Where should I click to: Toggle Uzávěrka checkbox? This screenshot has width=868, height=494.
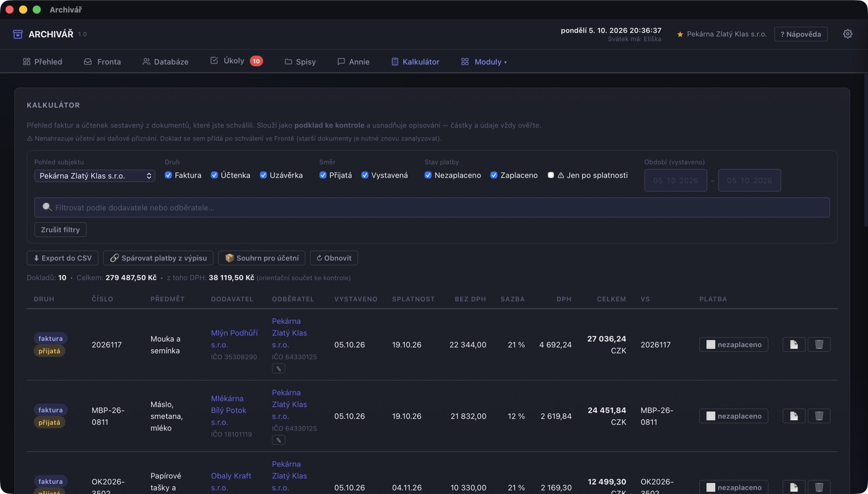click(263, 175)
